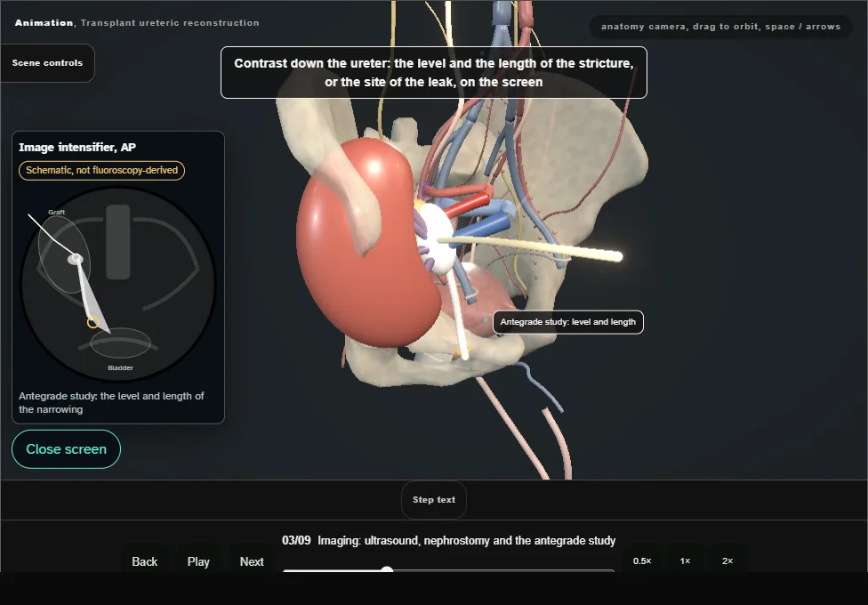
Task: Click the anatomy camera hint pill
Action: tap(720, 27)
